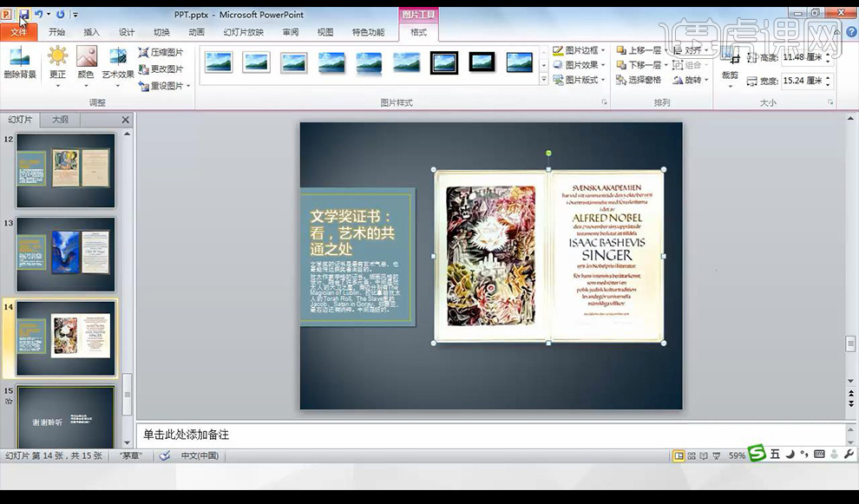859x504 pixels.
Task: Select slide 14 thumbnail
Action: coord(66,338)
